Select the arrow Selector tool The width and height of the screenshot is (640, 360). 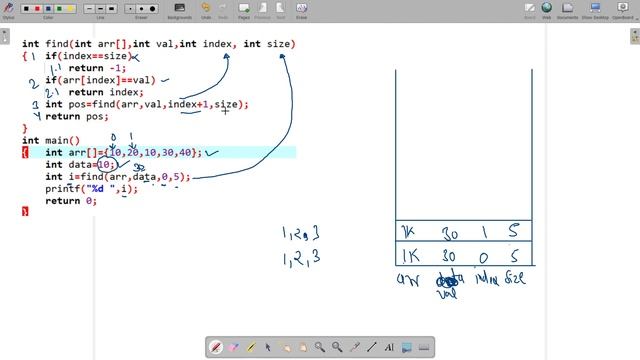coord(268,347)
